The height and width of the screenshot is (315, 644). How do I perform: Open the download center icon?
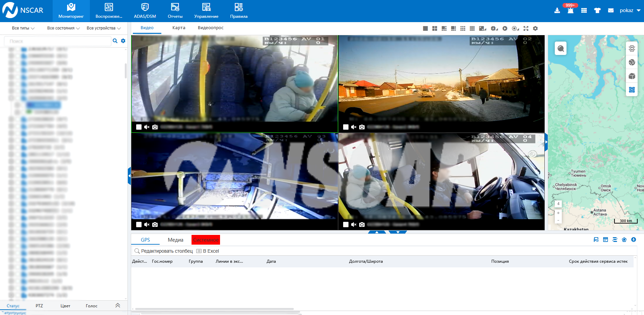(557, 11)
